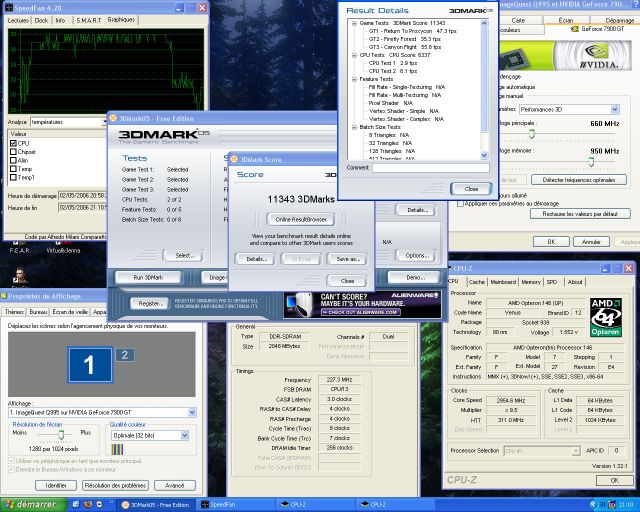Click the screen resolution slider handle

(61, 435)
